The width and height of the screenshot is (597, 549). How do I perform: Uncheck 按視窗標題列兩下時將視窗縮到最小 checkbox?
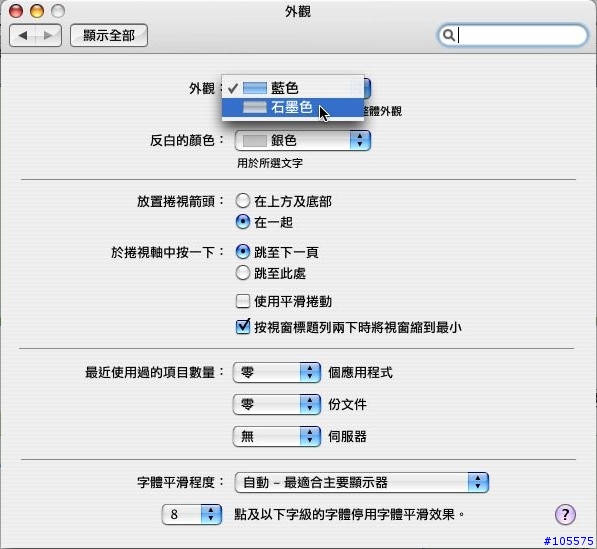coord(243,327)
